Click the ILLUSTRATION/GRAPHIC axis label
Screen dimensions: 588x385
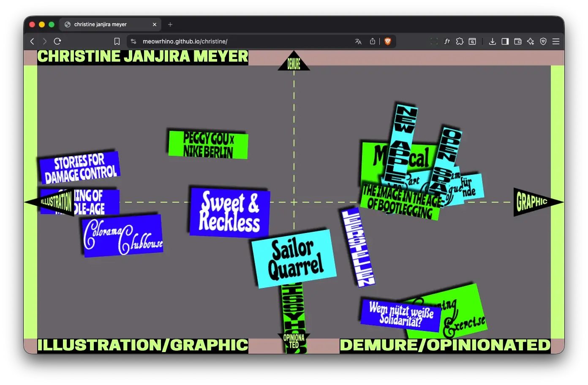[143, 345]
